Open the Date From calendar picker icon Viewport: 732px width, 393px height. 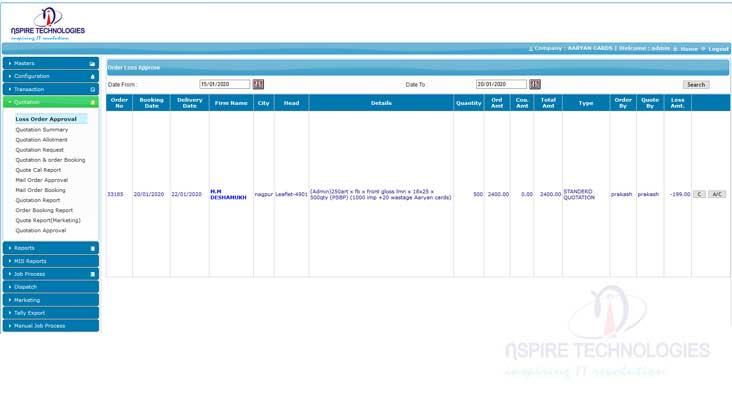tap(258, 84)
